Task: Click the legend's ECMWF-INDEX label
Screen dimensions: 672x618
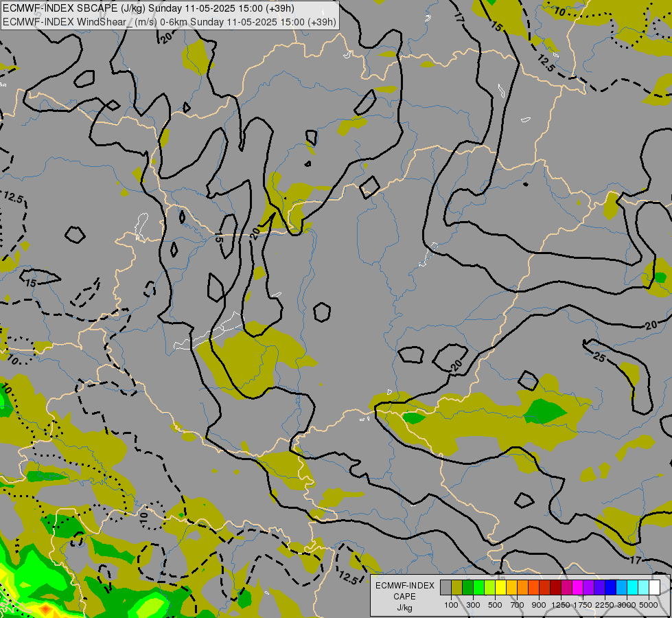Action: [404, 586]
